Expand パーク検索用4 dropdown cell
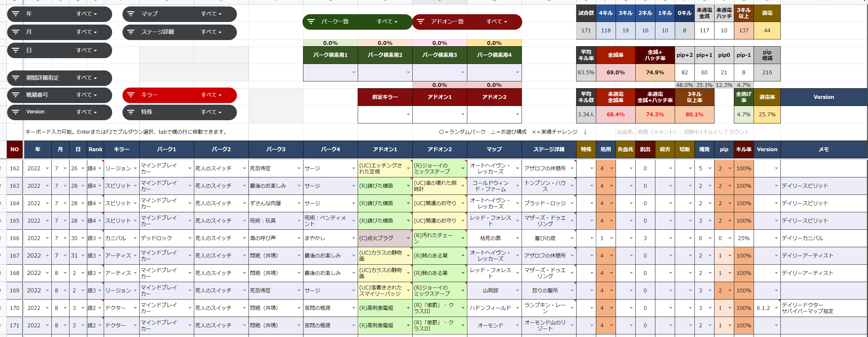The image size is (868, 337). (x=517, y=72)
